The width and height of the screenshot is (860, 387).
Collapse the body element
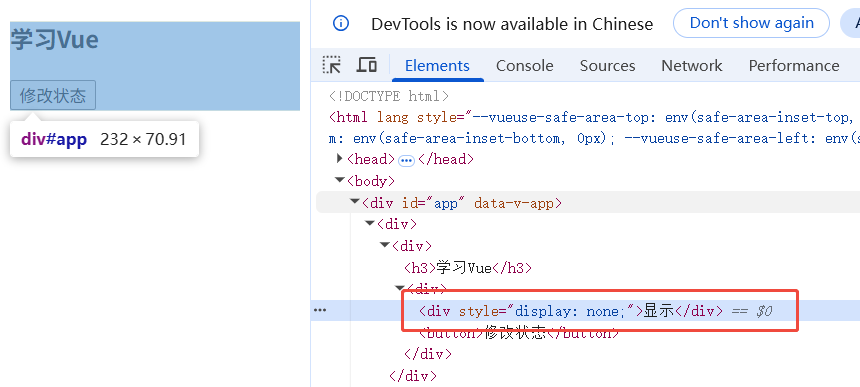click(x=340, y=180)
